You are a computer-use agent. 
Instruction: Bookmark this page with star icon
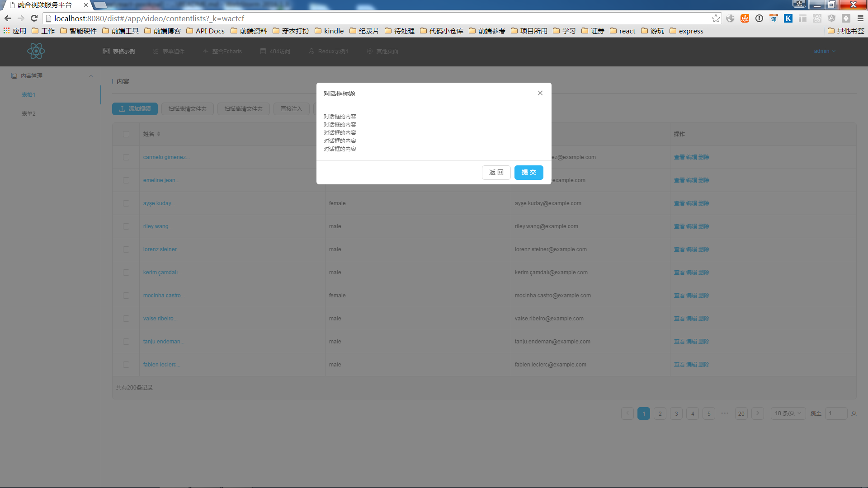coord(716,19)
